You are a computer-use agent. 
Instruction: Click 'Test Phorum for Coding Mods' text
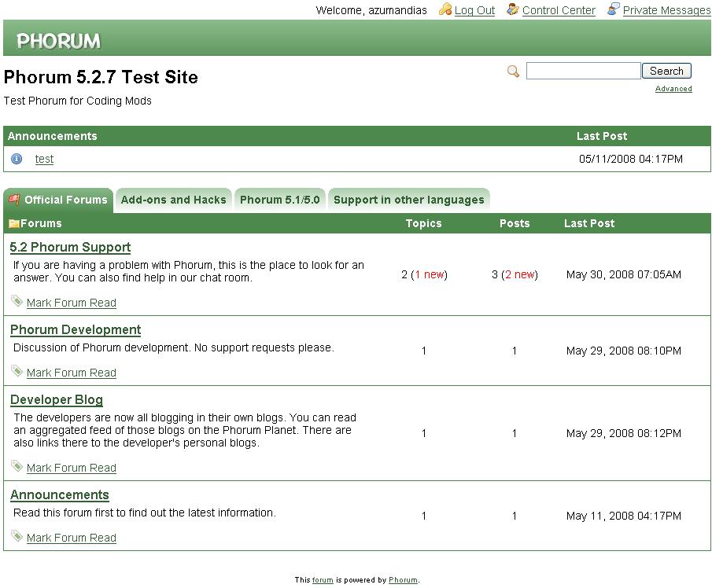pos(78,101)
